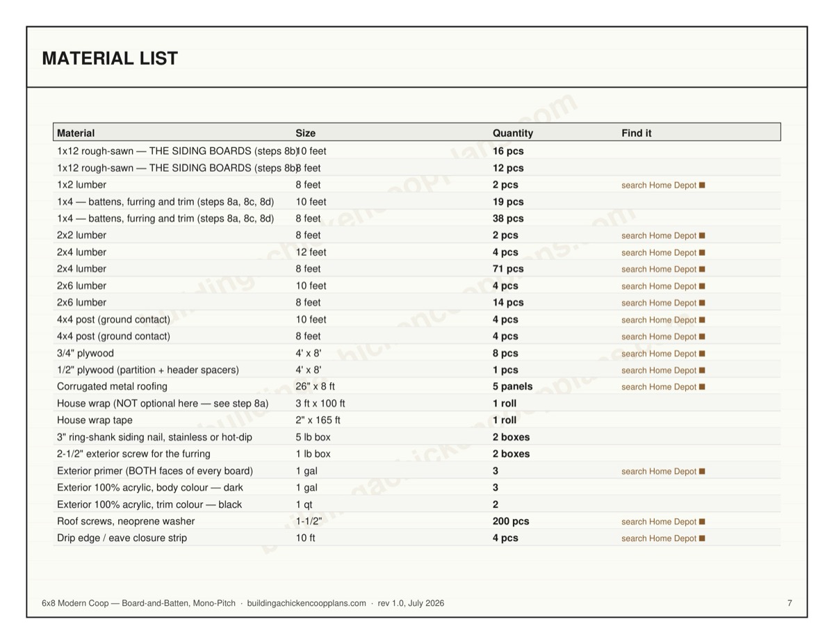Click page number 7 in the footer

tap(790, 603)
